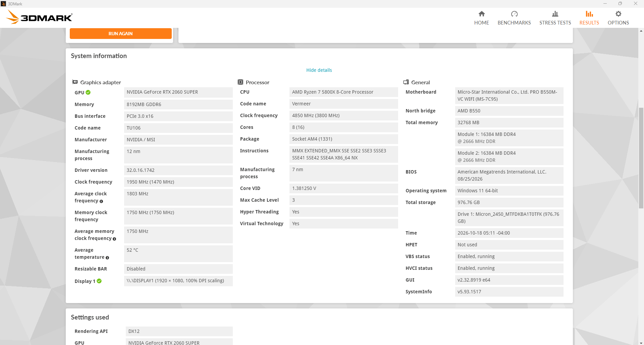Select the STRESS TESTS menu label
644x345 pixels.
coord(555,23)
